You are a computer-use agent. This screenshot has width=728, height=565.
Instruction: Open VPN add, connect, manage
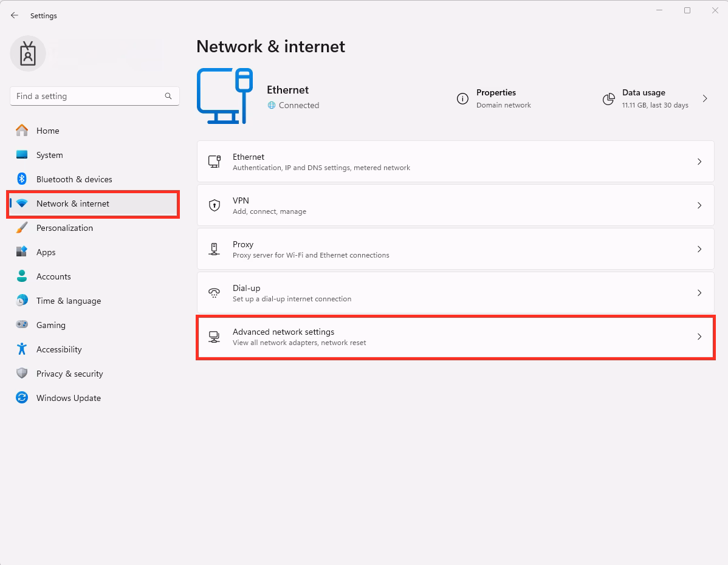coord(456,205)
